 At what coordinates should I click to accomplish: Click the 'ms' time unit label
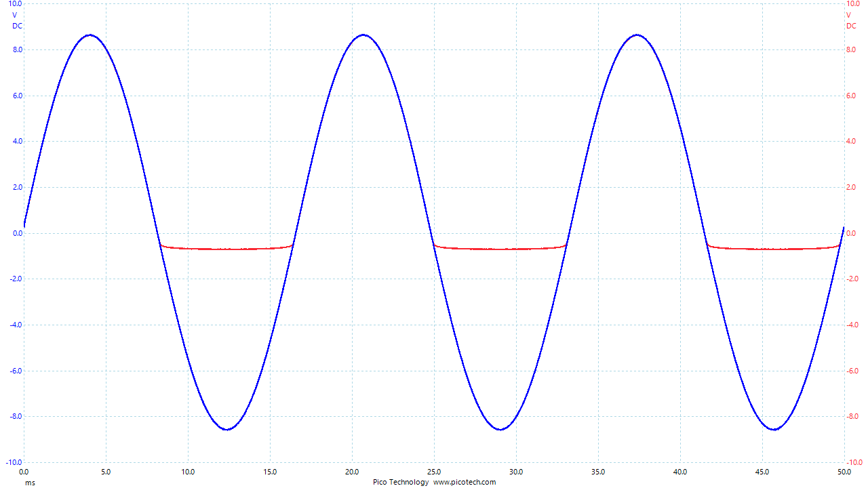pos(30,483)
